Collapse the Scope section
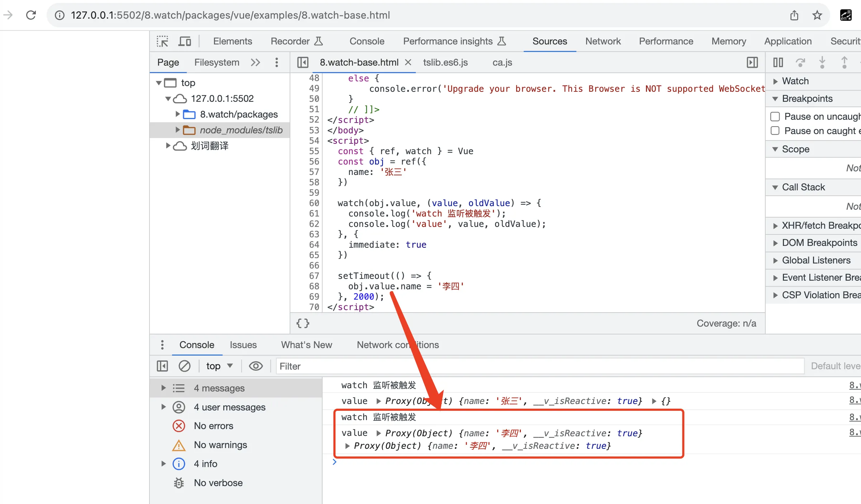 pos(775,149)
